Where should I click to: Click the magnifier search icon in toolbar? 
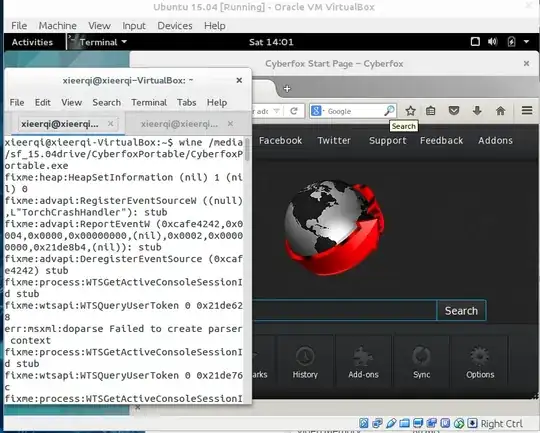point(389,111)
